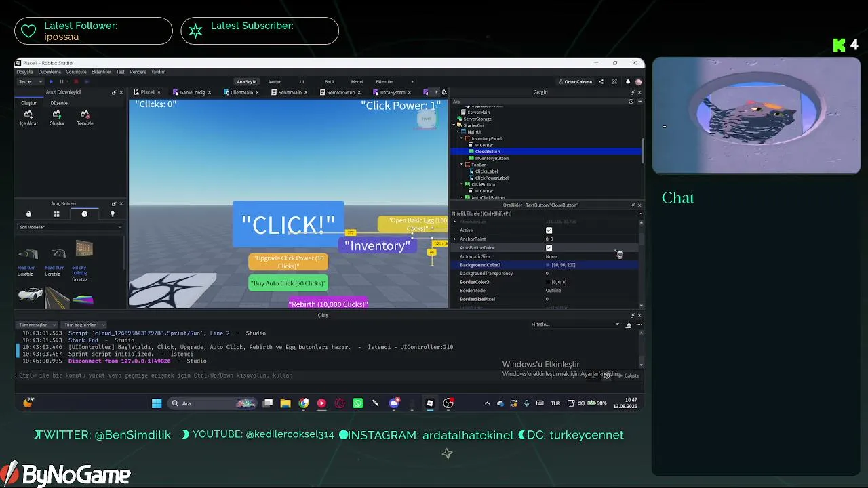The image size is (868, 488).
Task: Click the share icon beside Ortak Çalışma
Action: point(601,81)
